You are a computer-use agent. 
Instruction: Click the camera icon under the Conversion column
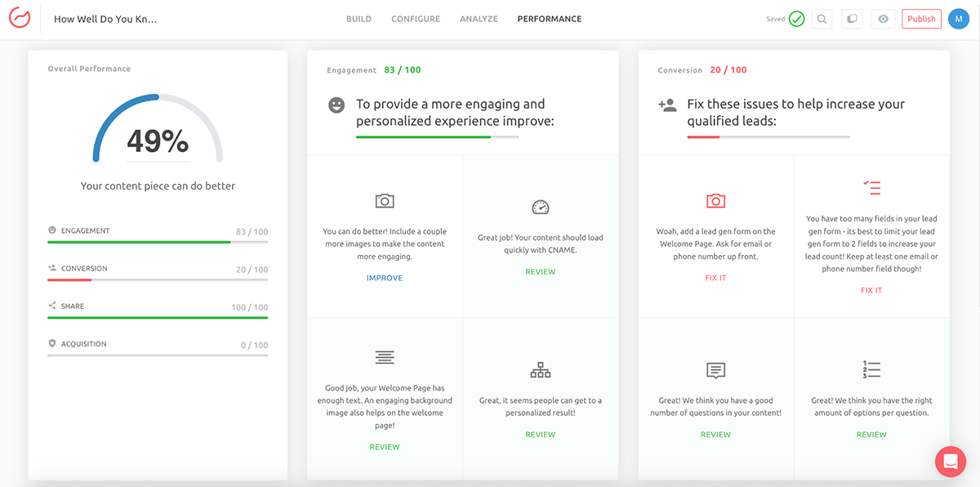tap(715, 200)
